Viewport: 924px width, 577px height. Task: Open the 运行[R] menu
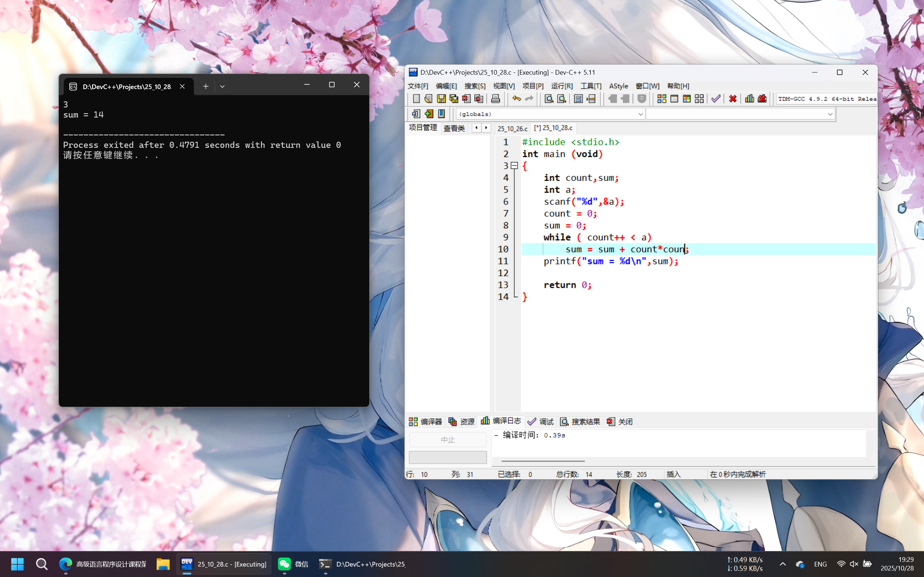coord(561,86)
